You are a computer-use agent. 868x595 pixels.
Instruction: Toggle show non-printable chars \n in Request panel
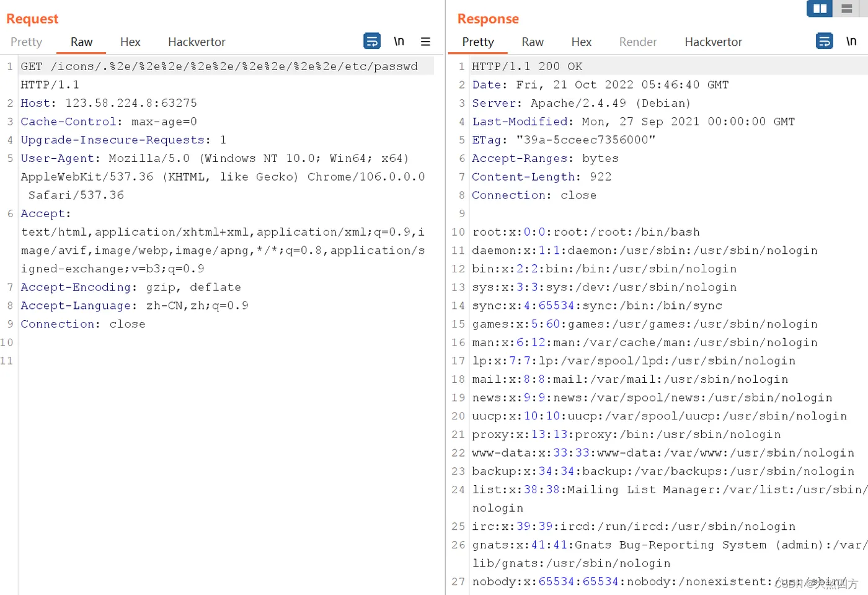point(399,41)
